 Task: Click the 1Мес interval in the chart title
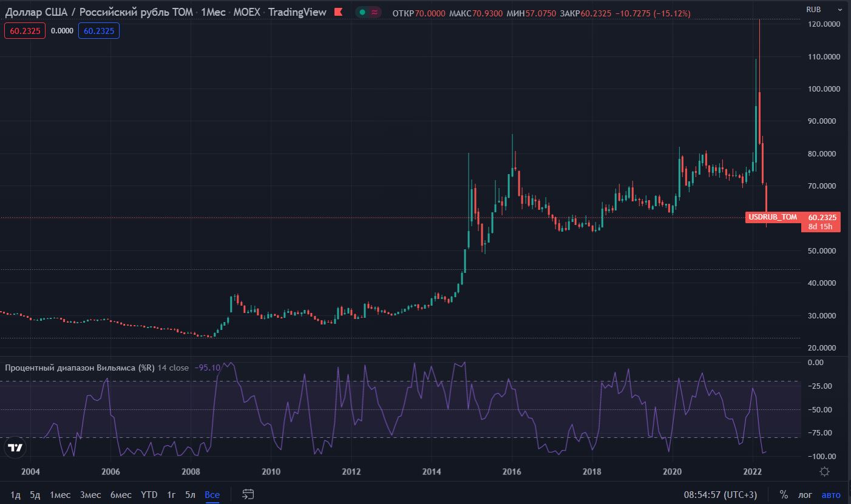213,12
